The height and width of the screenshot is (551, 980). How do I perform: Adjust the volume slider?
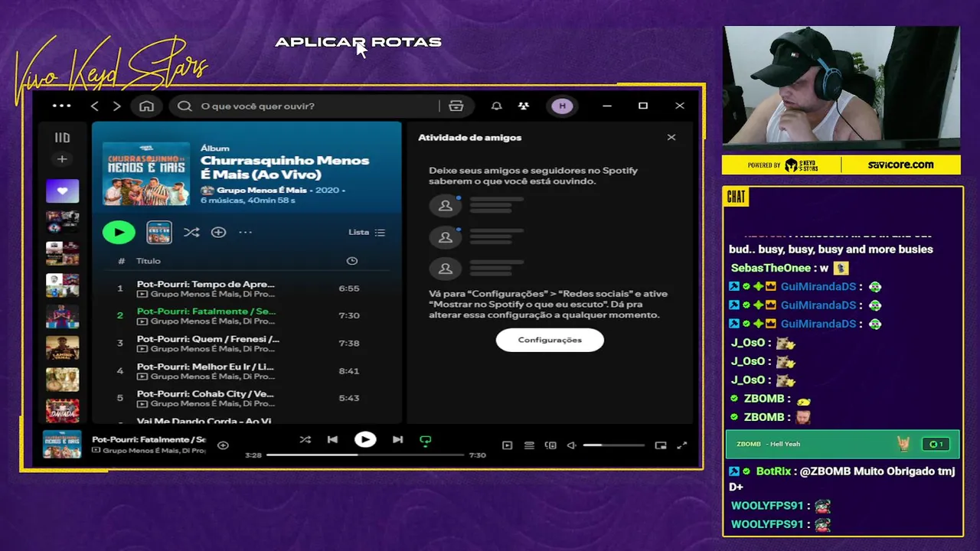613,445
